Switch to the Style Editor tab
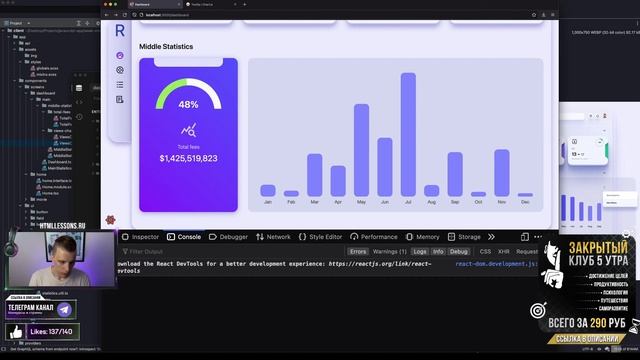This screenshot has width=640, height=360. (320, 237)
